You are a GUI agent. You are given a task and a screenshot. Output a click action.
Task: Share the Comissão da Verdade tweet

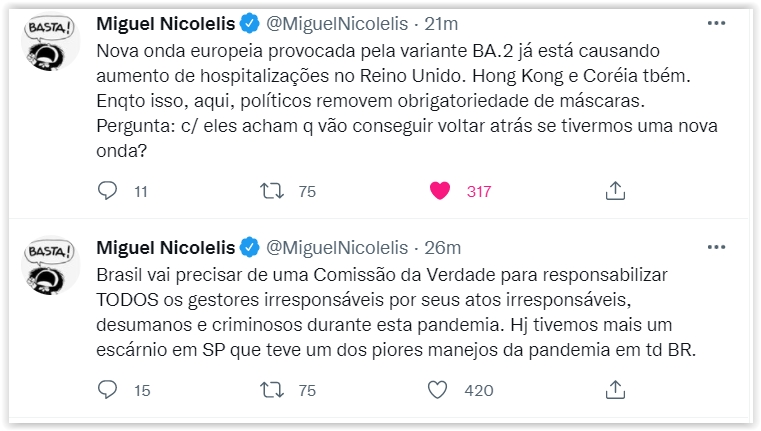click(616, 389)
